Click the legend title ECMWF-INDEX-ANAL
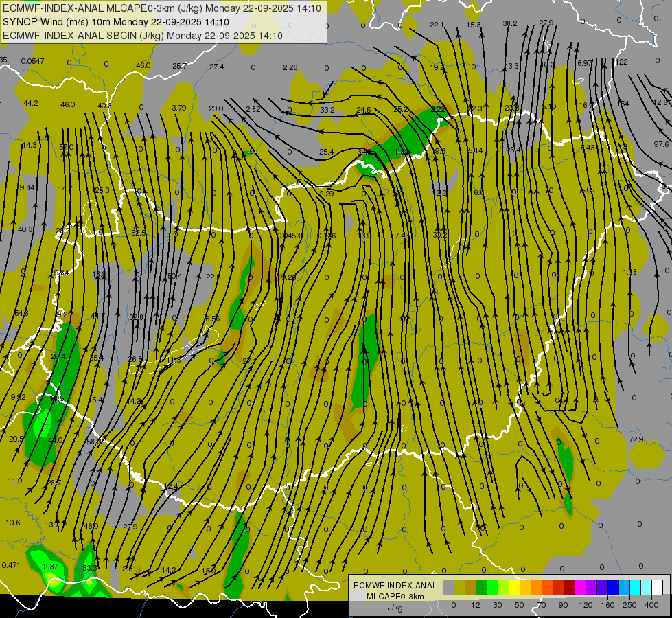Viewport: 672px width, 618px height. click(395, 586)
